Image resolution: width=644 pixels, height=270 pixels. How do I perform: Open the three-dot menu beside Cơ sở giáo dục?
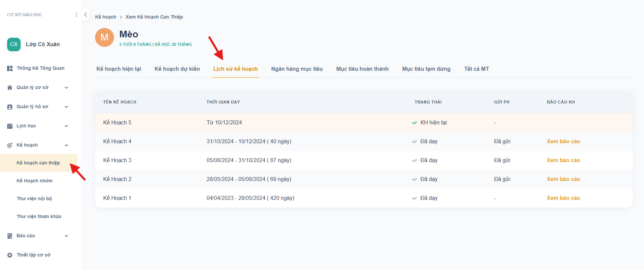[x=77, y=15]
